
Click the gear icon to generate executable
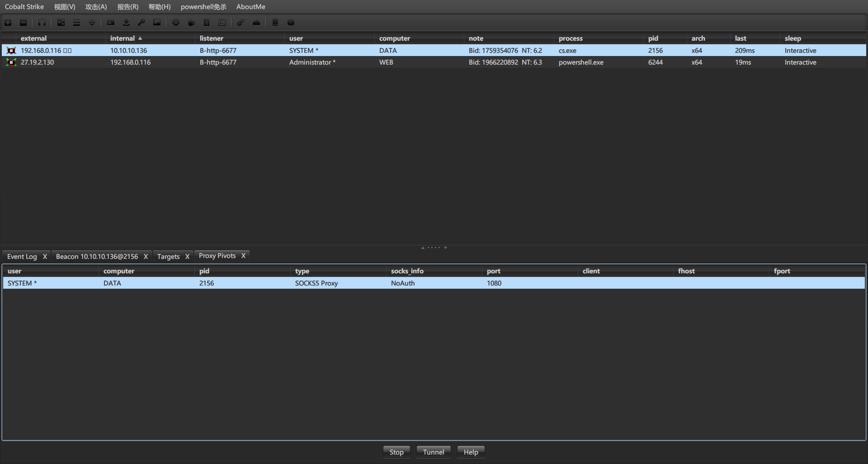[176, 23]
